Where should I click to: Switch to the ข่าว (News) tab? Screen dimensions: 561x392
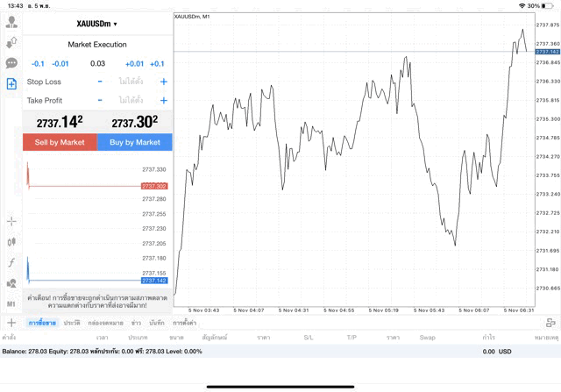pos(137,323)
